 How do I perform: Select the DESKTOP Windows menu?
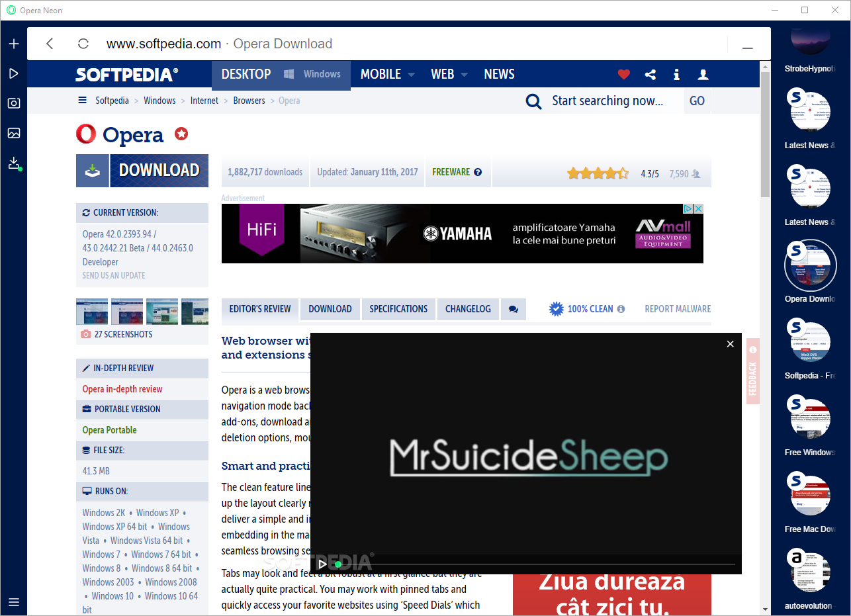281,74
